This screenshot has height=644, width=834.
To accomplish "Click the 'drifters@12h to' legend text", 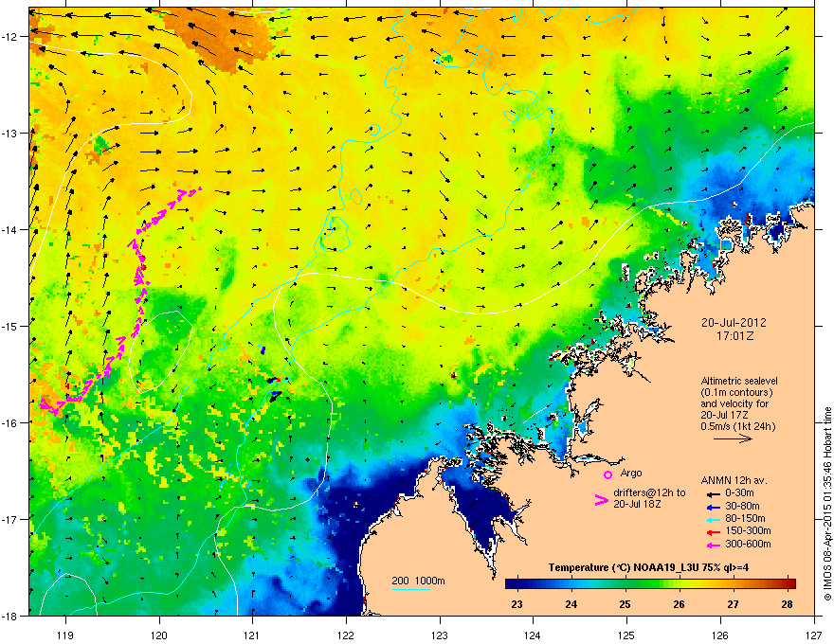I will pyautogui.click(x=649, y=493).
